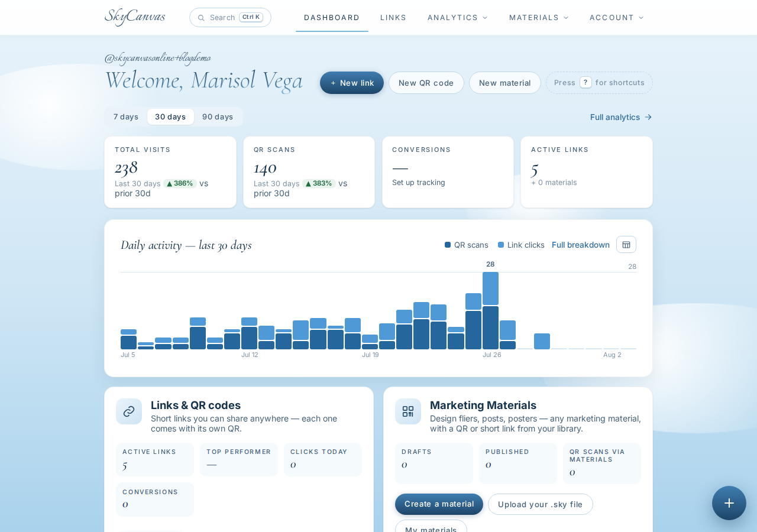Click the Welcome, Marisol Vega heading
The width and height of the screenshot is (757, 532).
tap(203, 80)
